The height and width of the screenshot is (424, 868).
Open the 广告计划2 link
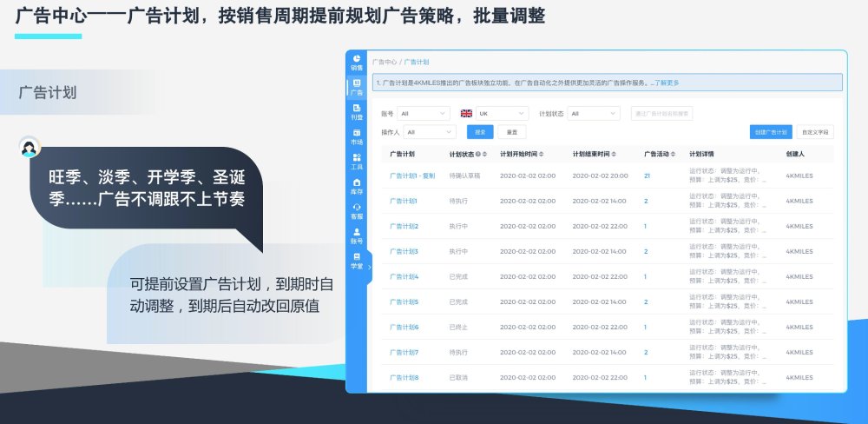point(404,226)
